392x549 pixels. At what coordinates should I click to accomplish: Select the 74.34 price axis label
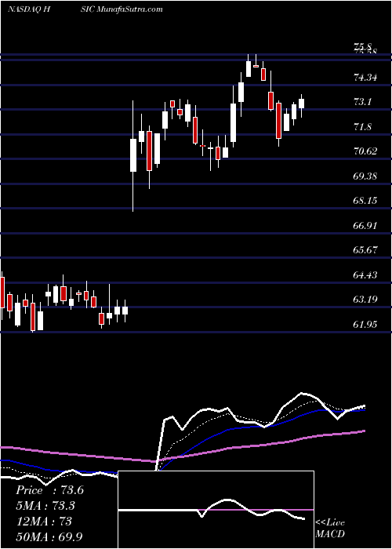click(365, 78)
